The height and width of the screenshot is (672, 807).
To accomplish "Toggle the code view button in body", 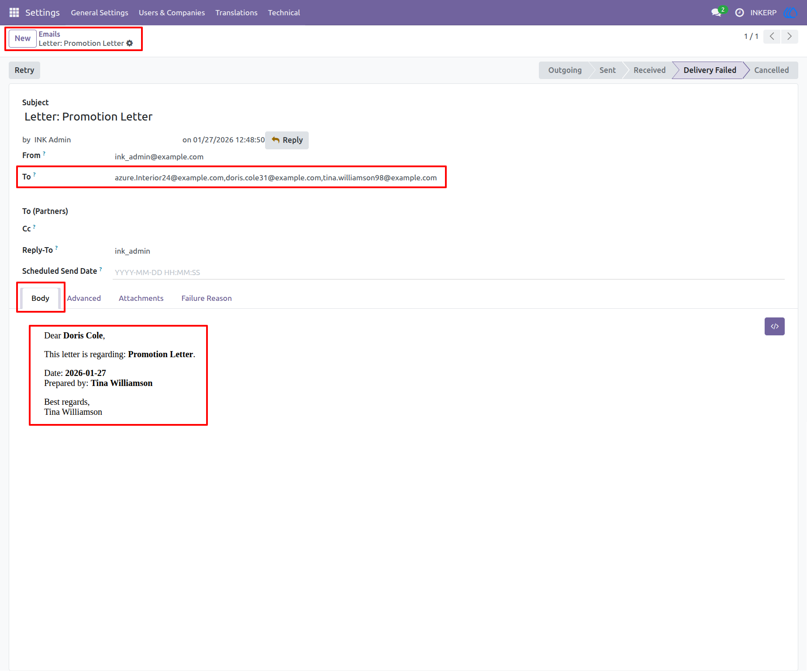I will (x=774, y=326).
